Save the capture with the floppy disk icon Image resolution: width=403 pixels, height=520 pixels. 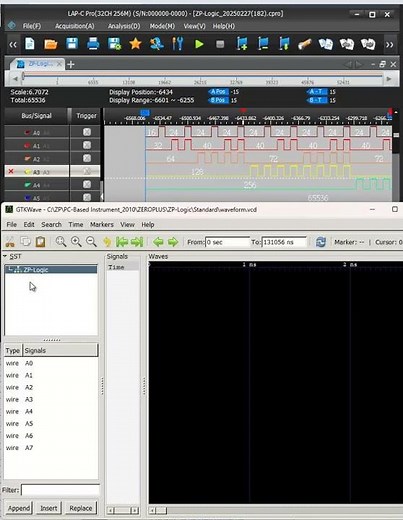pos(72,44)
